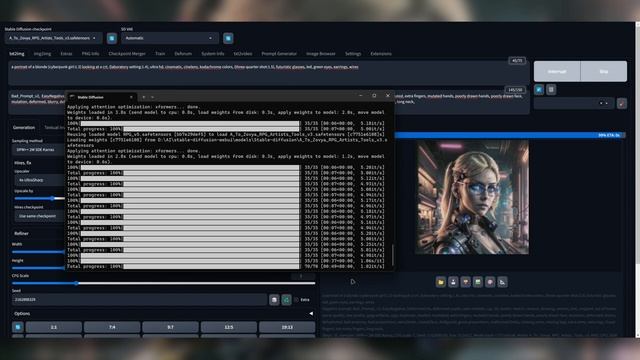Click the reuse seed recycle icon
640x360 pixels.
[287, 300]
